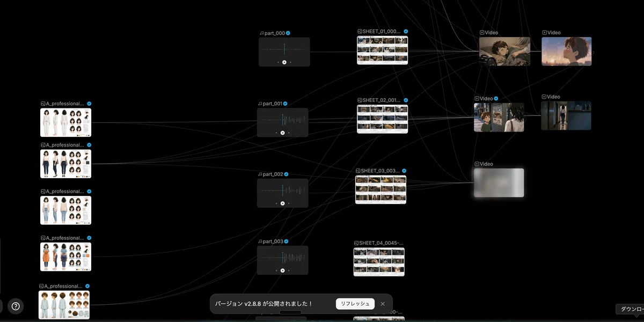Open the help question mark button
Image resolution: width=644 pixels, height=322 pixels.
16,306
